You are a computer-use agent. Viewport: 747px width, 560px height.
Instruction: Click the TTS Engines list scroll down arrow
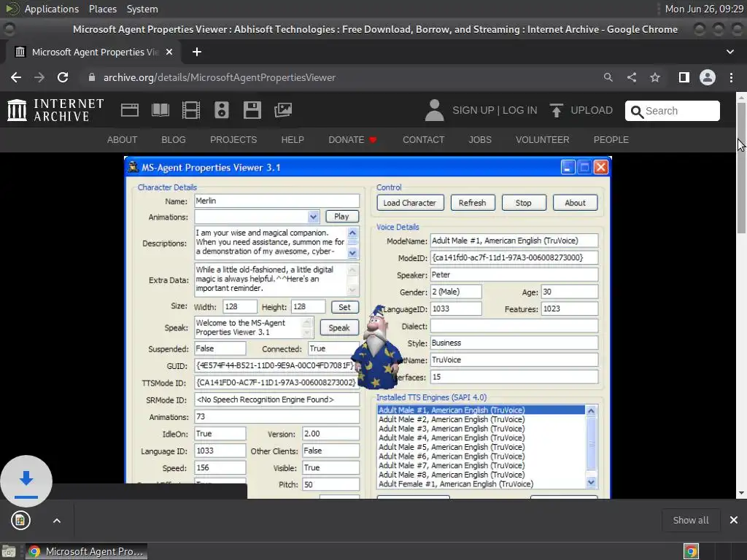[591, 483]
